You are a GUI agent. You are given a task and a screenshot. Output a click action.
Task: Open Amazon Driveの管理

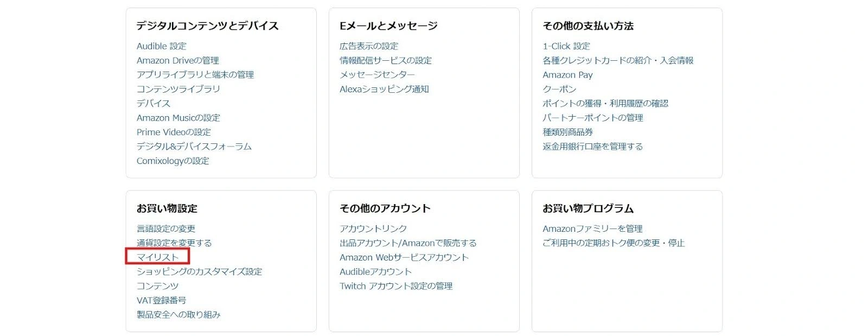pos(177,60)
